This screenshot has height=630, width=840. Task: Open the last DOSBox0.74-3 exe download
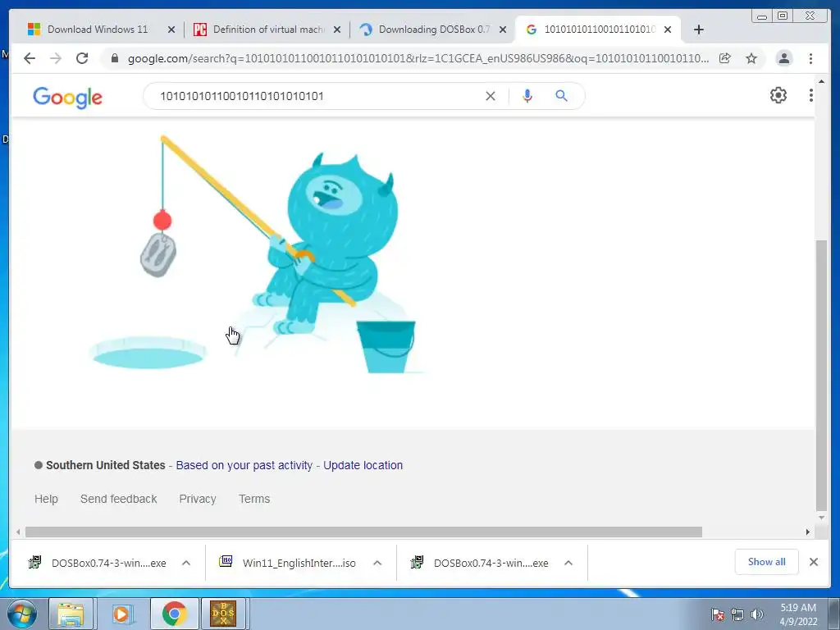[x=481, y=563]
